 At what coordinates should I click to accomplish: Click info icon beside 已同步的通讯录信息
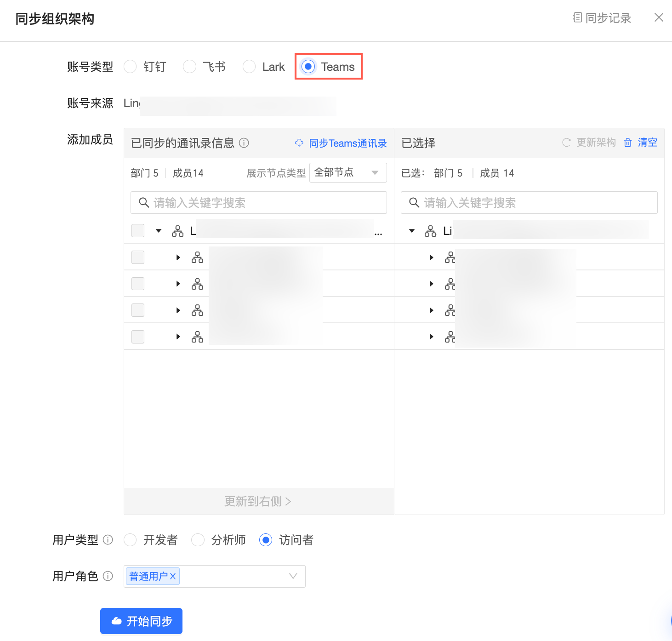(244, 143)
